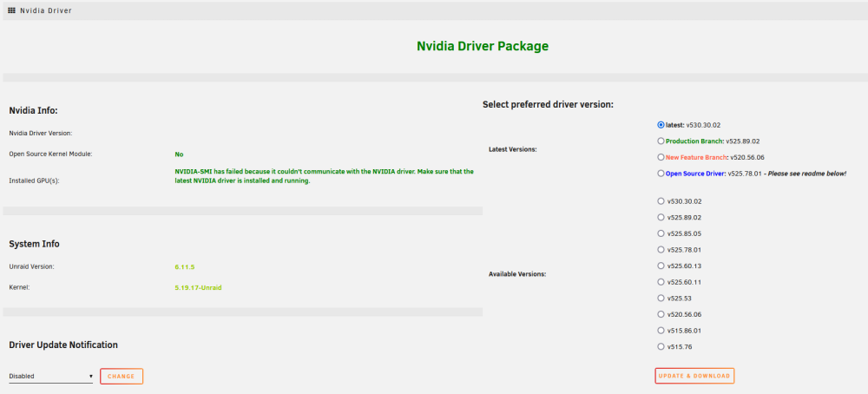The width and height of the screenshot is (868, 394).
Task: Select available version v530.30.02 radio button
Action: (661, 201)
